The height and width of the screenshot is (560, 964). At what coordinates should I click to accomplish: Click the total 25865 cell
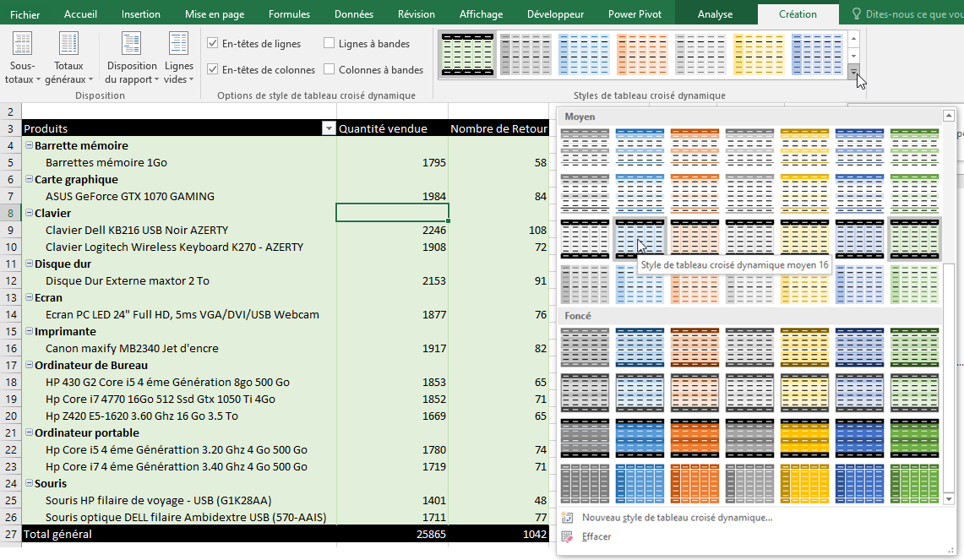click(x=392, y=534)
